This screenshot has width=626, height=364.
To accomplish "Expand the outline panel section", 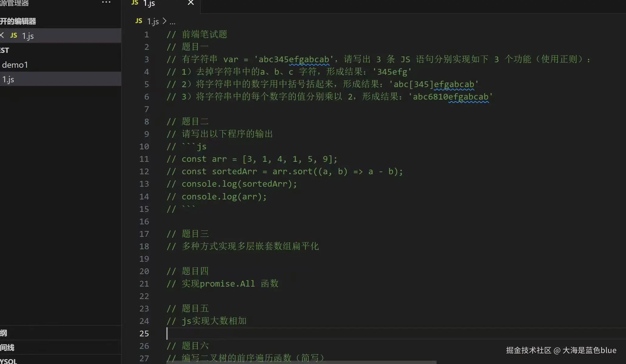I will pos(4,333).
